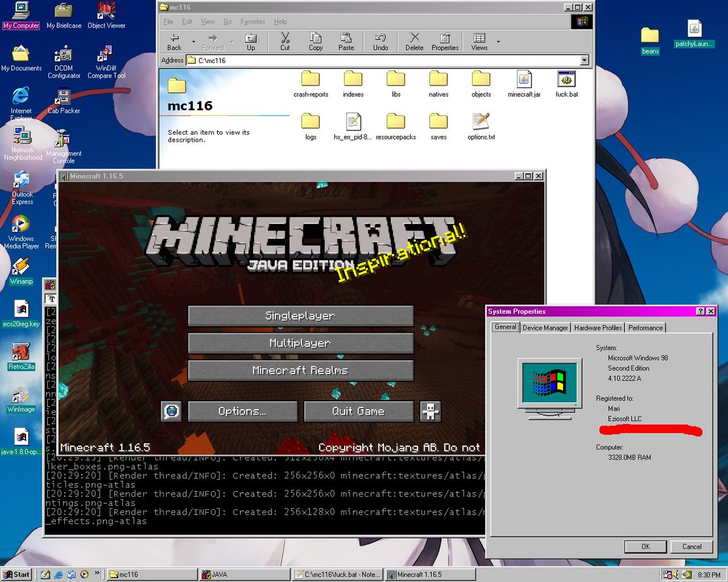
Task: Open the Address bar dropdown
Action: 584,61
